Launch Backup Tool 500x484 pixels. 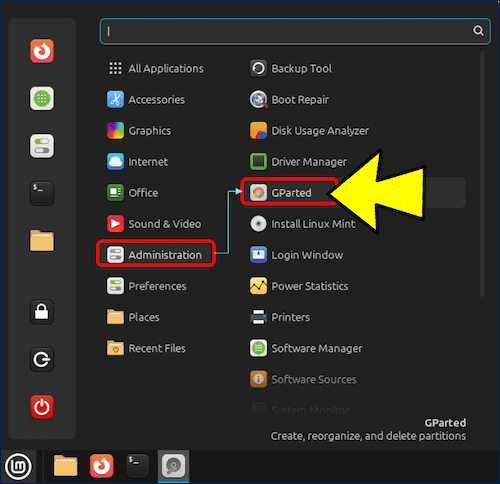click(291, 68)
